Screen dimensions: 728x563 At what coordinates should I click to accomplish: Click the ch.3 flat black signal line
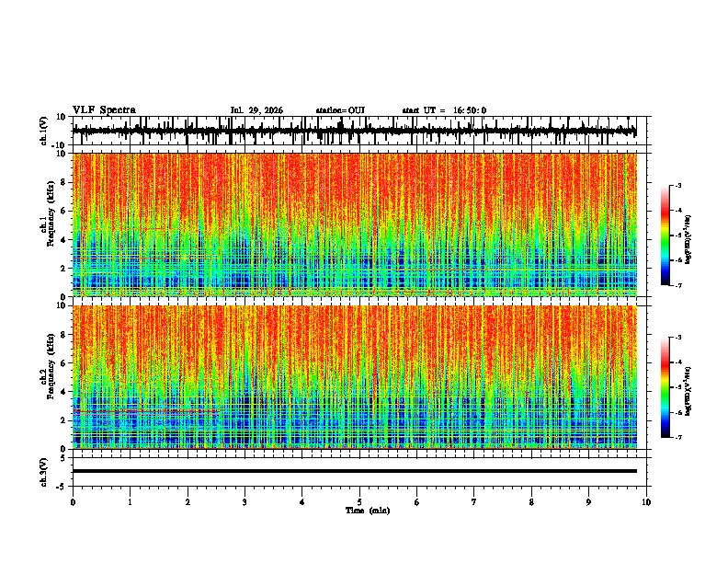coord(355,471)
